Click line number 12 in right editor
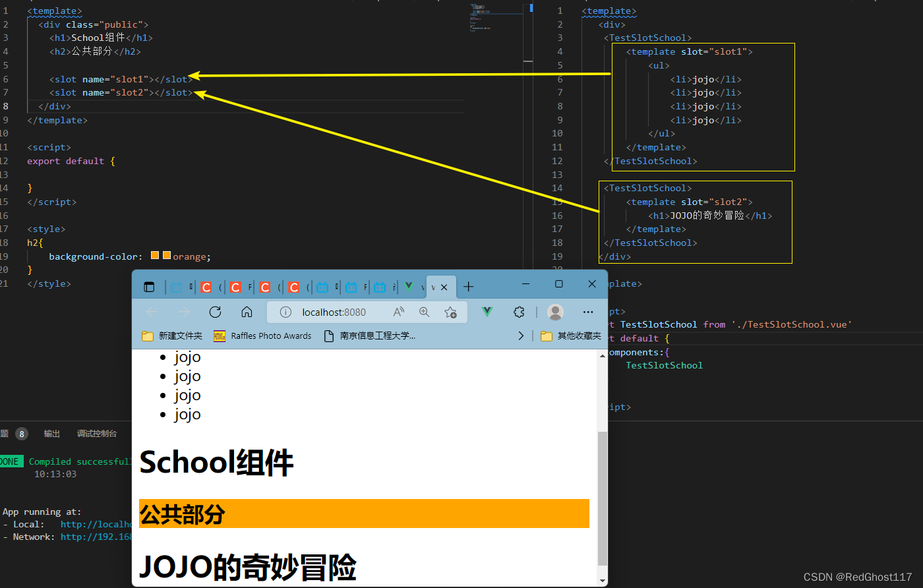 [x=557, y=161]
